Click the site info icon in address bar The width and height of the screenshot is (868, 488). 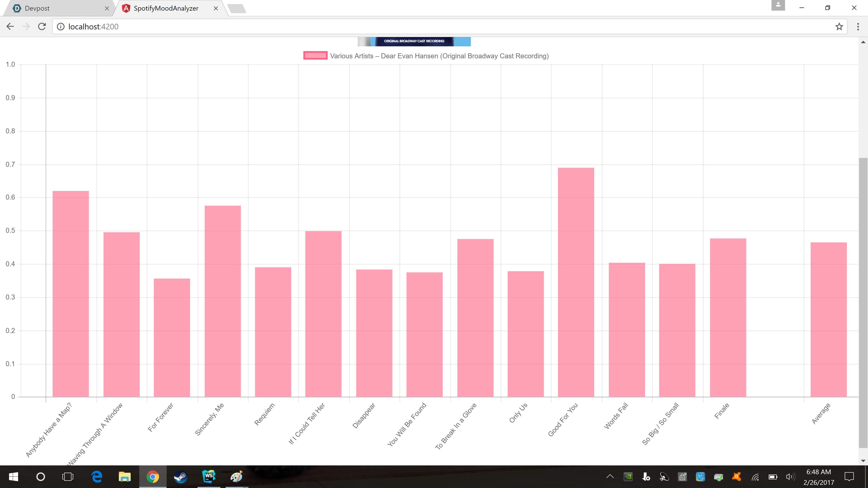click(x=61, y=27)
